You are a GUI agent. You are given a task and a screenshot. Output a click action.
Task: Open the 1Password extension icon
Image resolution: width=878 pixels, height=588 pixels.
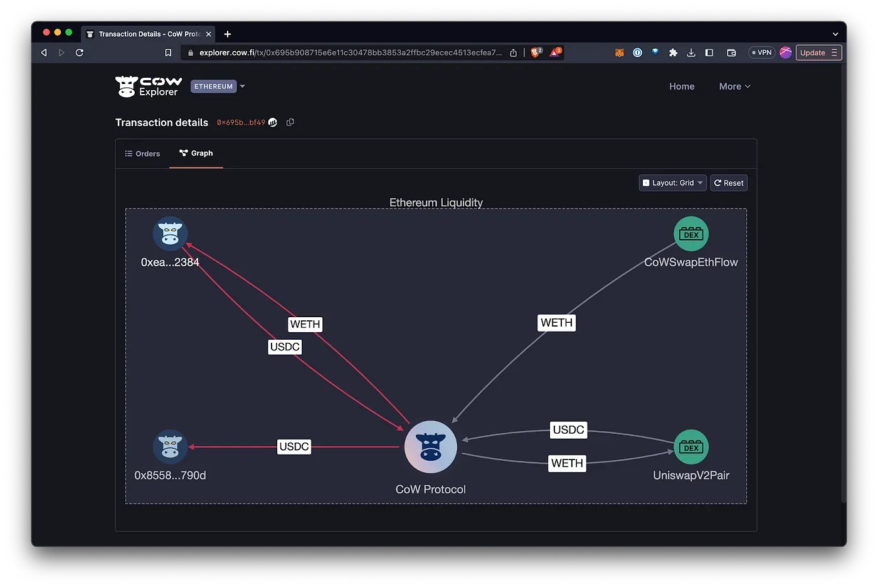[x=637, y=53]
